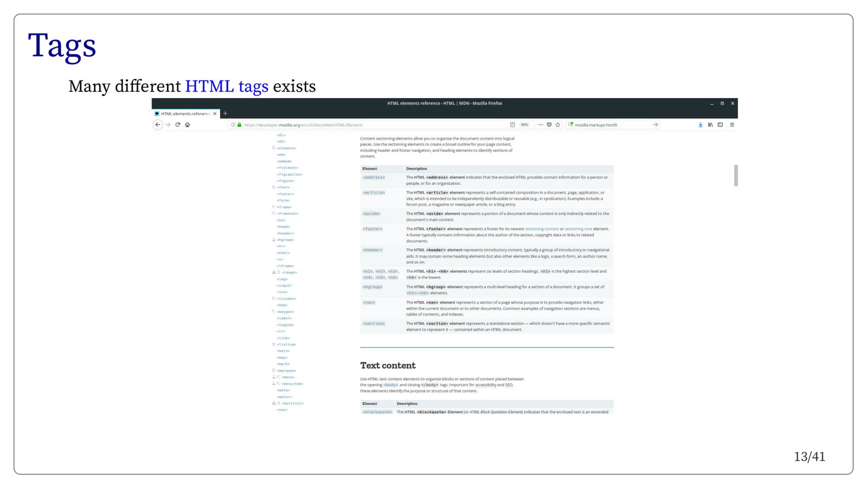Close the HTML elements reference tab
868x489 pixels.
coord(215,114)
